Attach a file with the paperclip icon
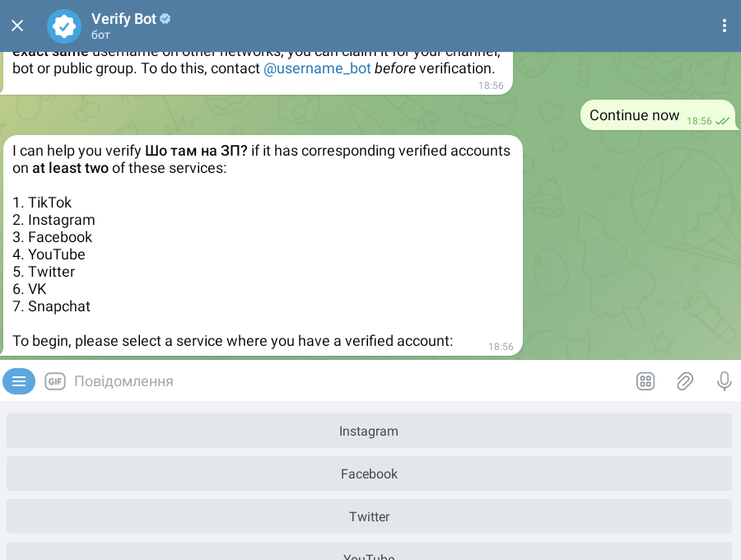741x560 pixels. coord(685,381)
